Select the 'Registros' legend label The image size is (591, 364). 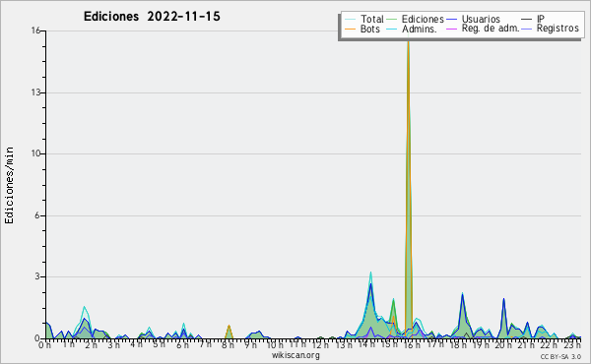(558, 29)
